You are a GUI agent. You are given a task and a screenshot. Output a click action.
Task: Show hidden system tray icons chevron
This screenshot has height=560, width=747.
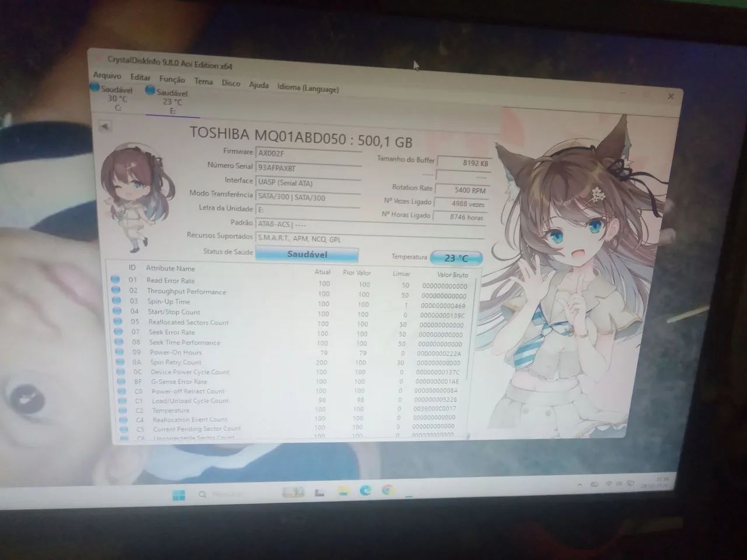coord(580,485)
